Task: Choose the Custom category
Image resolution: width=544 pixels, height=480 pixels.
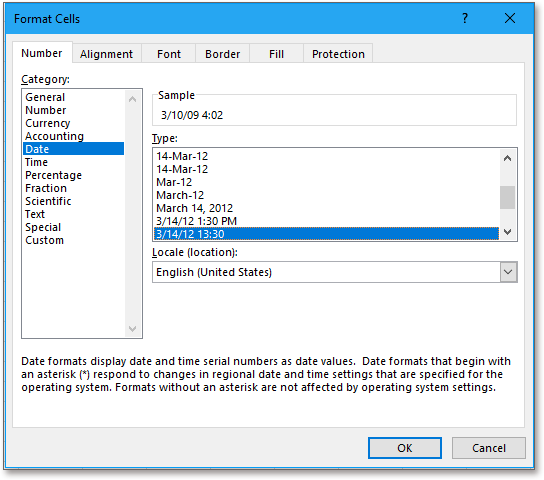Action: (44, 240)
